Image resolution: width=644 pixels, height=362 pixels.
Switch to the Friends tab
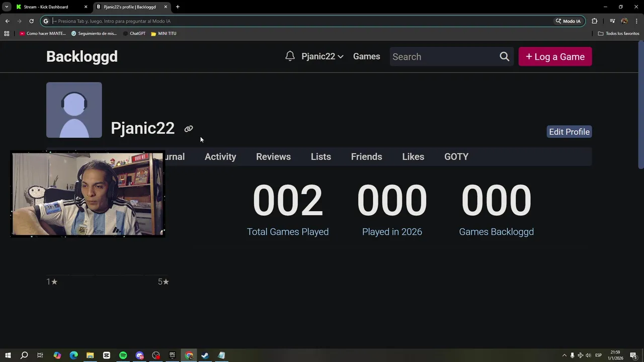366,157
